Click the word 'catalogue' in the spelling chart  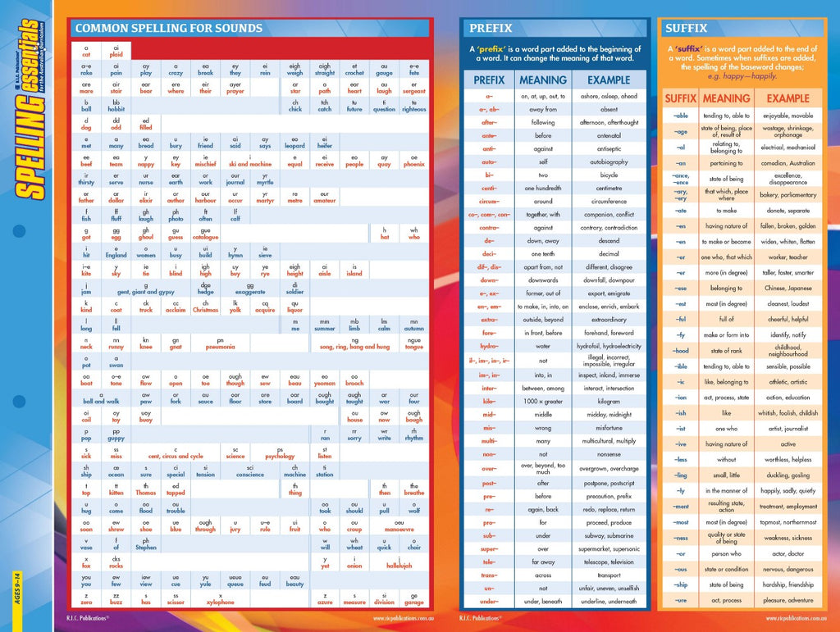pyautogui.click(x=205, y=237)
